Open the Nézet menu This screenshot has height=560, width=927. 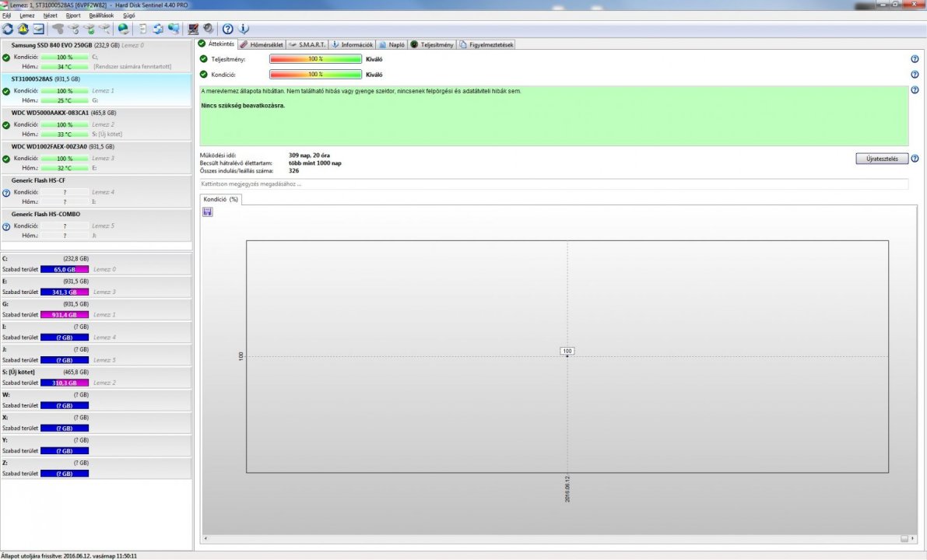(51, 16)
